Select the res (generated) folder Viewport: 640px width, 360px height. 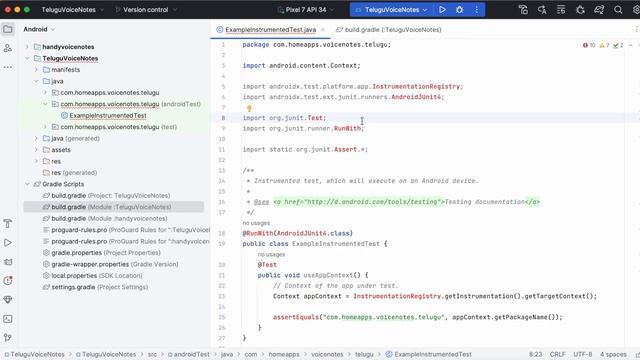pyautogui.click(x=70, y=173)
